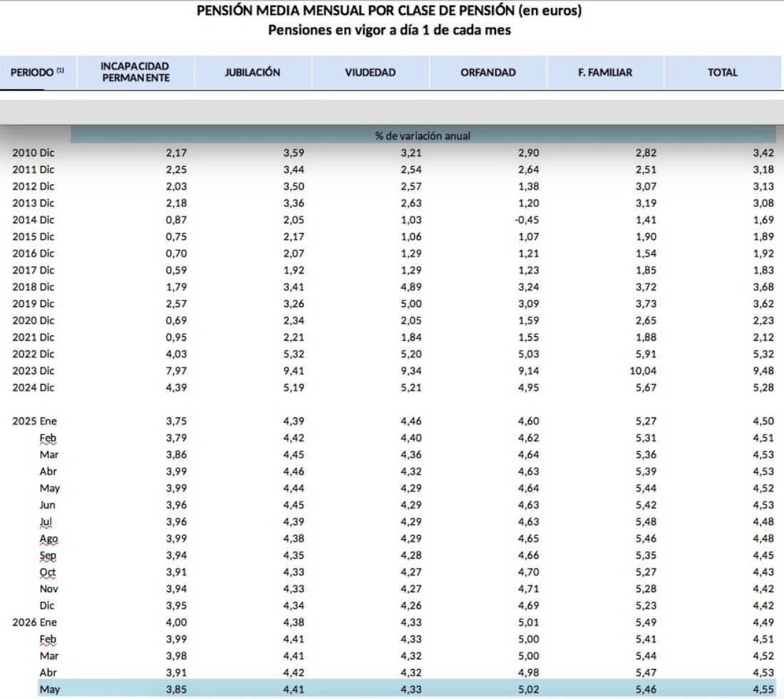Click the value 10,04 in F. Familiar column
The width and height of the screenshot is (784, 699).
[x=642, y=371]
